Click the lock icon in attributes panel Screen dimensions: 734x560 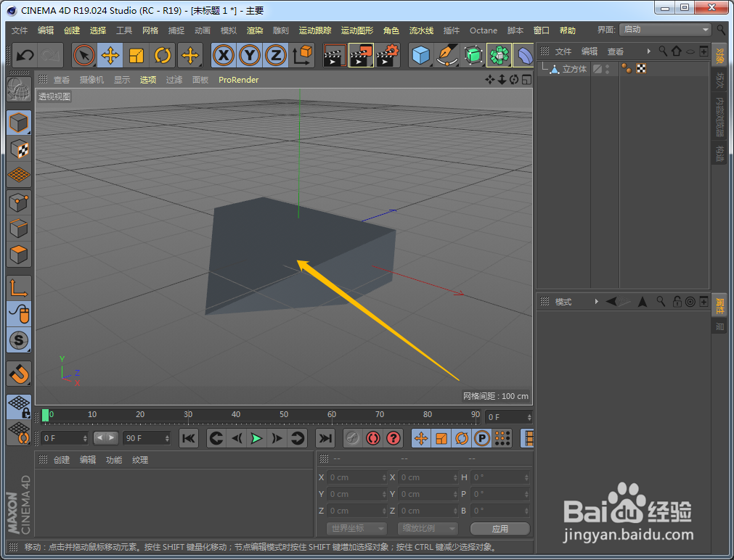(x=677, y=302)
